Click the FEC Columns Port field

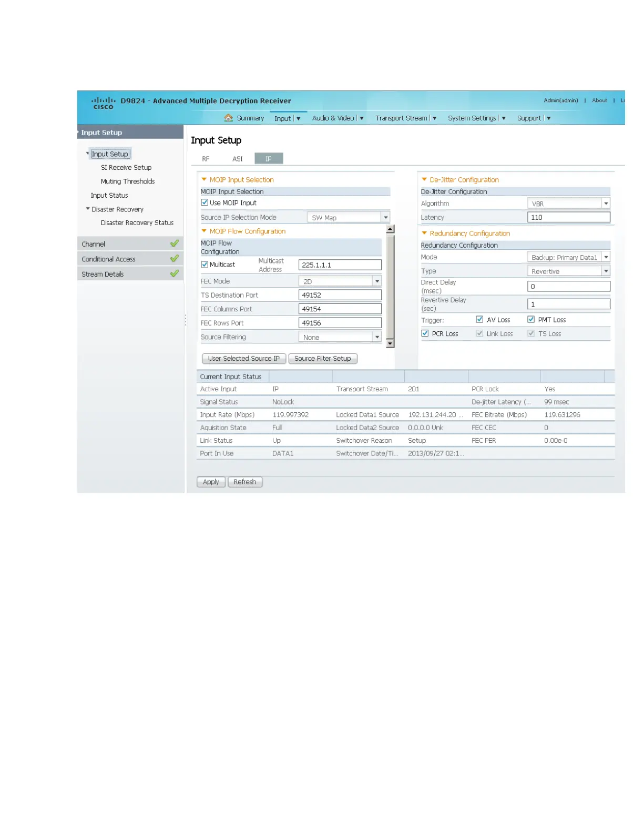[340, 309]
